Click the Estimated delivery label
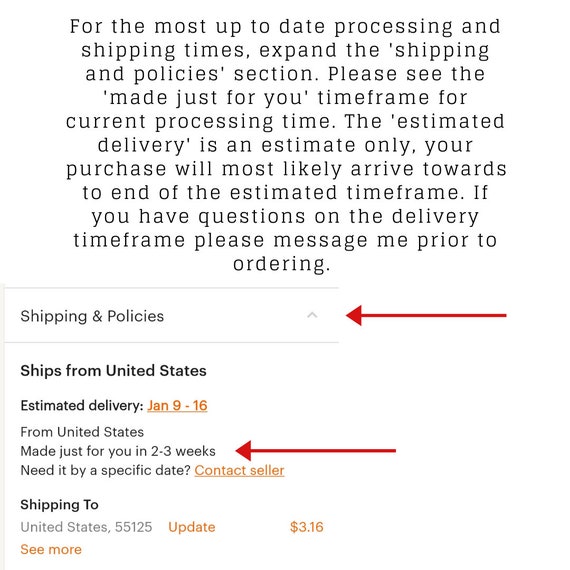This screenshot has height=570, width=570. coord(82,405)
